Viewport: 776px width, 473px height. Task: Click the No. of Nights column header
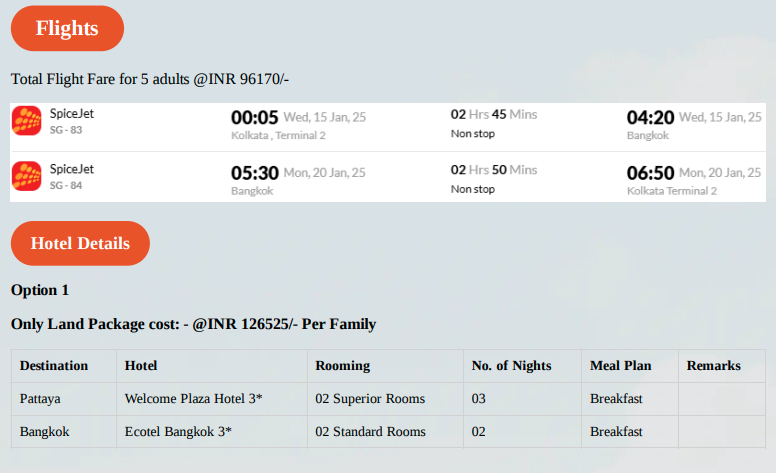(x=511, y=366)
